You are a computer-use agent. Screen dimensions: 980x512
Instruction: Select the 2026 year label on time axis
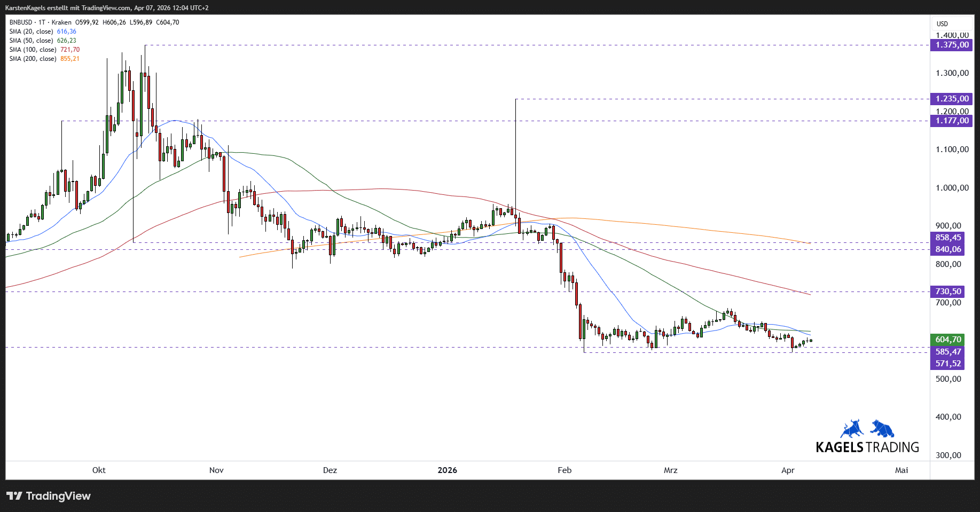coord(447,470)
